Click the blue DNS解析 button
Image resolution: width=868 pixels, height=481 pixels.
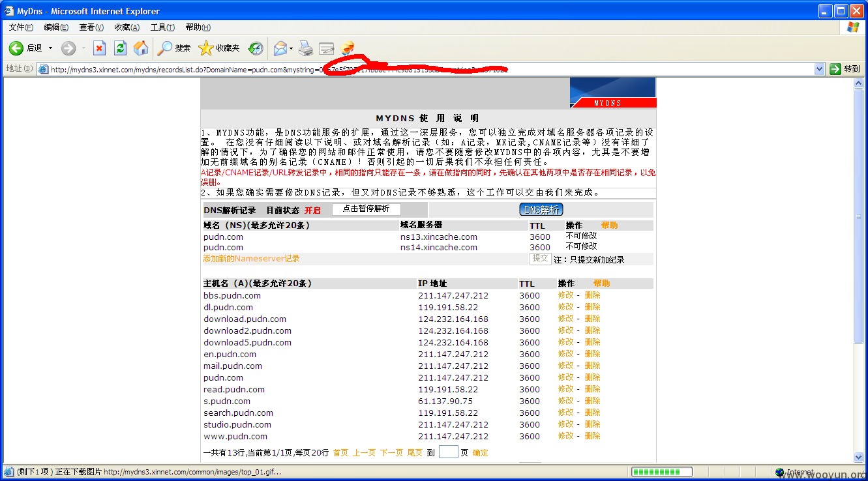click(541, 209)
